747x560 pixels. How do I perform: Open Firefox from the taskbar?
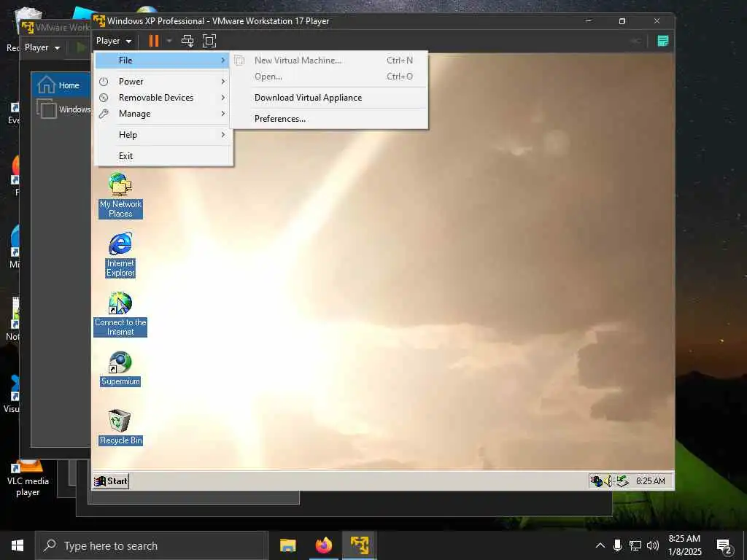323,545
